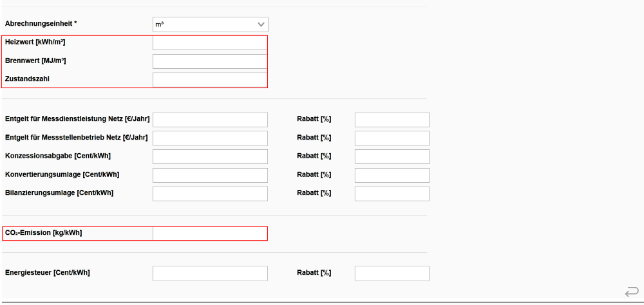This screenshot has height=305, width=644.
Task: Open the Abrechnungseinheit dropdown
Action: coord(210,24)
